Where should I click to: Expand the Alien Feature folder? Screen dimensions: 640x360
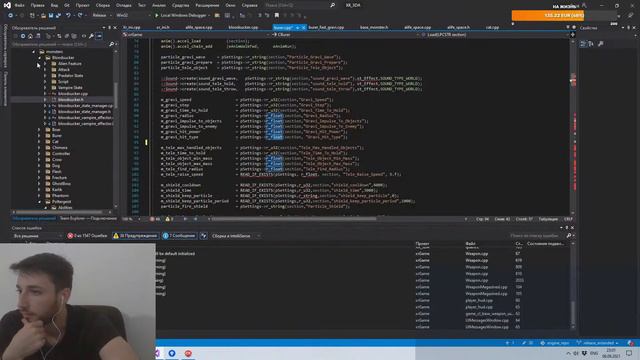coord(45,64)
